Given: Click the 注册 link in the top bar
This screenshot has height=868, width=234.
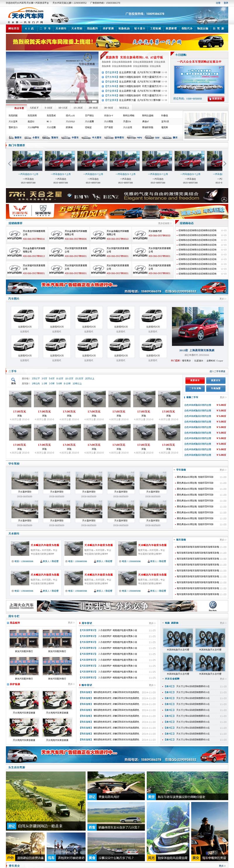Looking at the screenshot, I should tap(218, 3).
